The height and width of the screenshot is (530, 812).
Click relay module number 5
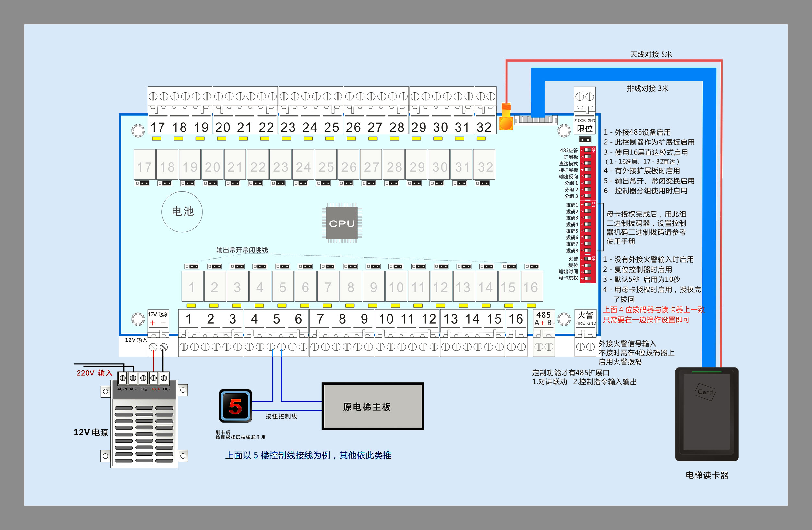(x=282, y=286)
